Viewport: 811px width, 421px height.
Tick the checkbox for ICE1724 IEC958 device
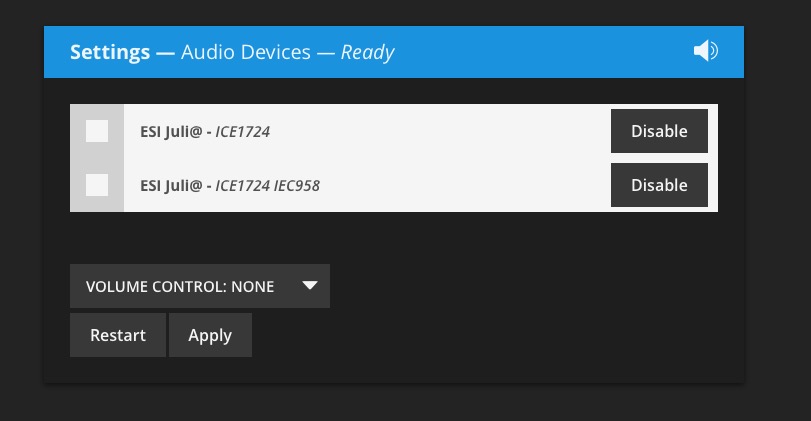[x=97, y=185]
